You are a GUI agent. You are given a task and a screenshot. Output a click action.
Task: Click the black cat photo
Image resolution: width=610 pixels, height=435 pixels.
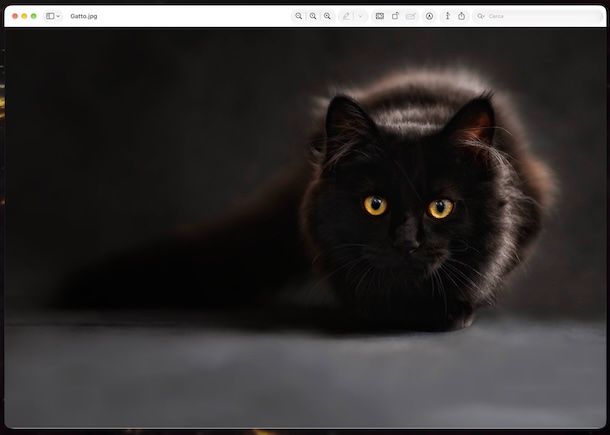pyautogui.click(x=305, y=228)
